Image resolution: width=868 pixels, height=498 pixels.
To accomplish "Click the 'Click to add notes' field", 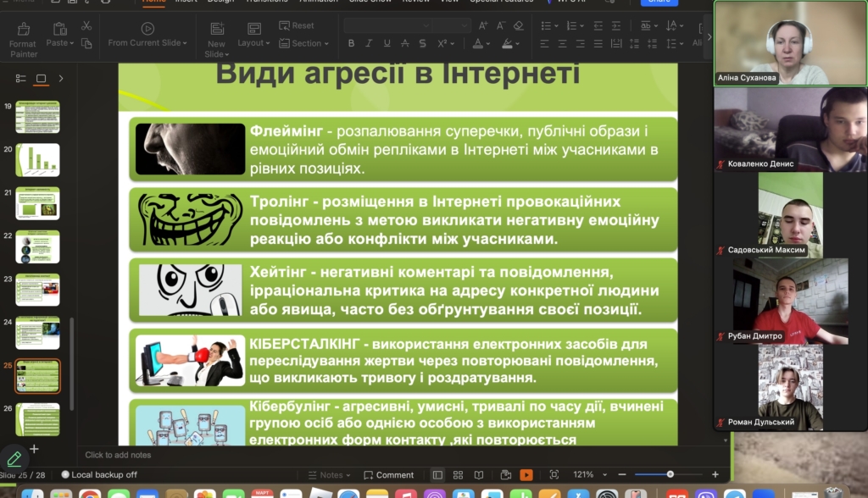I will pos(118,455).
